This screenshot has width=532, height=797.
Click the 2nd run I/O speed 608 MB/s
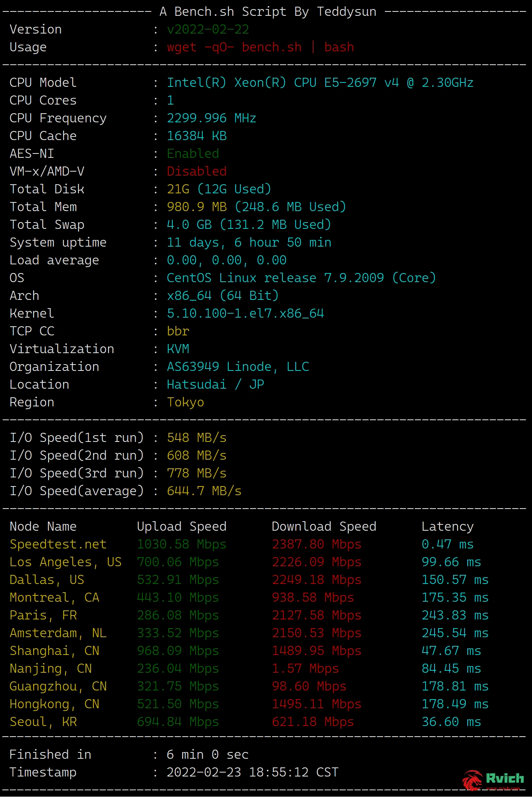(x=197, y=455)
